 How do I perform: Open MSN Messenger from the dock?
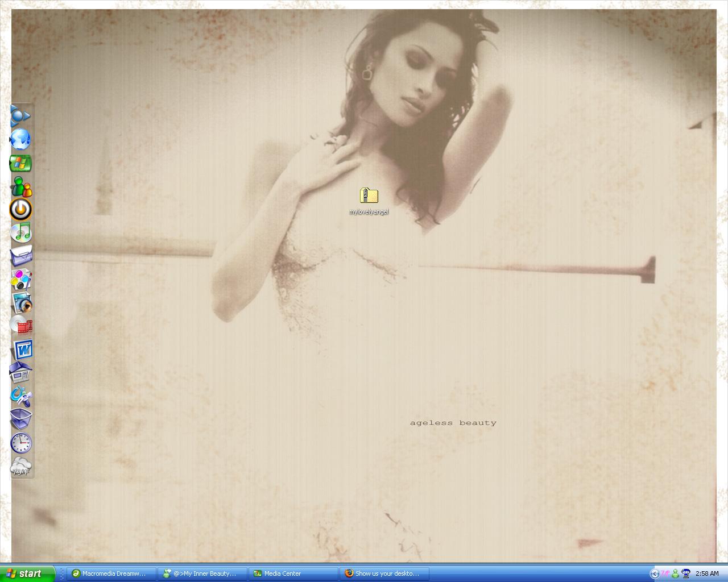click(x=22, y=186)
